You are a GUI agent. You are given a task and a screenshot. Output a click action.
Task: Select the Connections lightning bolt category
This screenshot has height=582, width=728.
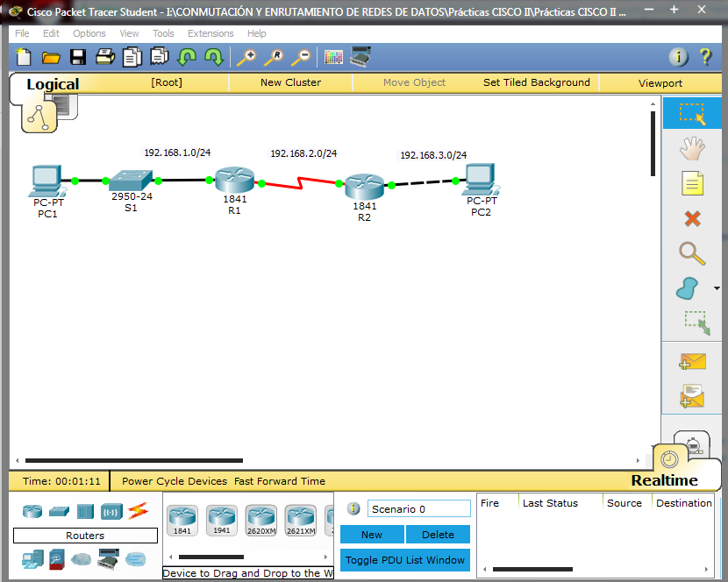click(139, 511)
